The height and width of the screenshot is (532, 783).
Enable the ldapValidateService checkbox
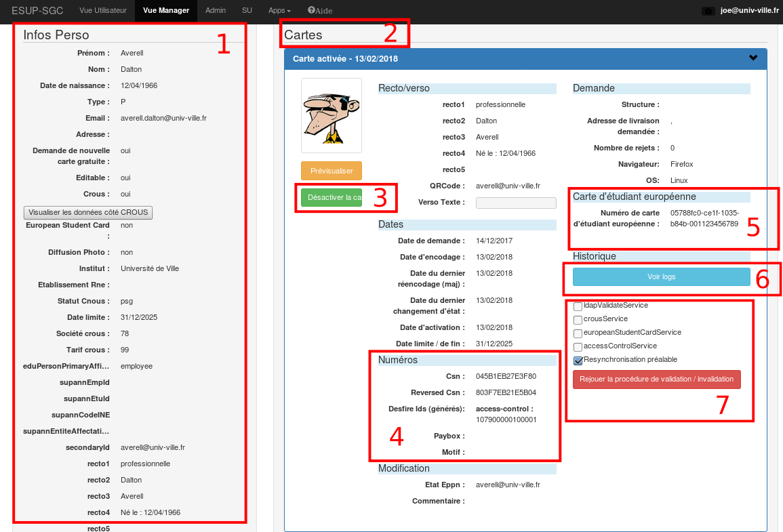tap(578, 306)
